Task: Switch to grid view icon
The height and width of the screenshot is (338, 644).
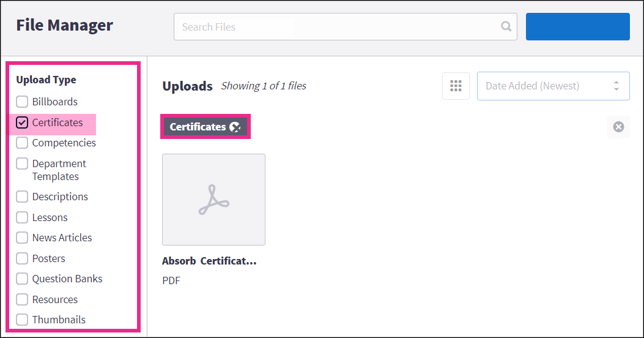Action: tap(456, 86)
